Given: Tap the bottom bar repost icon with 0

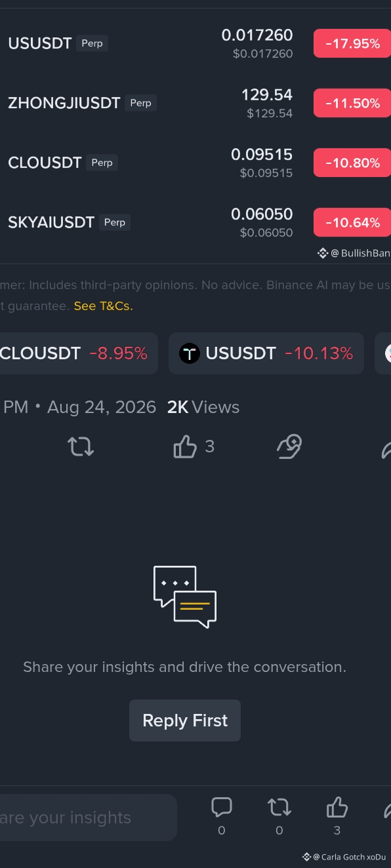Looking at the screenshot, I should point(279,807).
